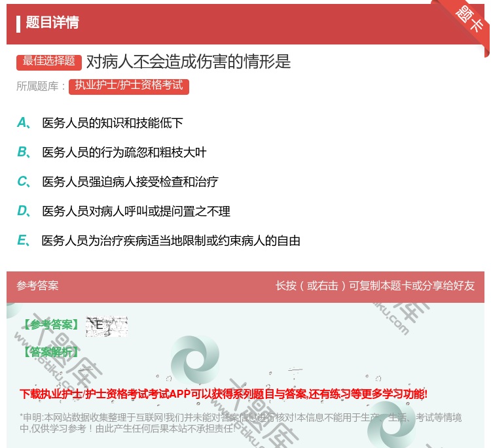Click the answer image showing E
Viewport: 491px width, 448px height.
(x=107, y=326)
